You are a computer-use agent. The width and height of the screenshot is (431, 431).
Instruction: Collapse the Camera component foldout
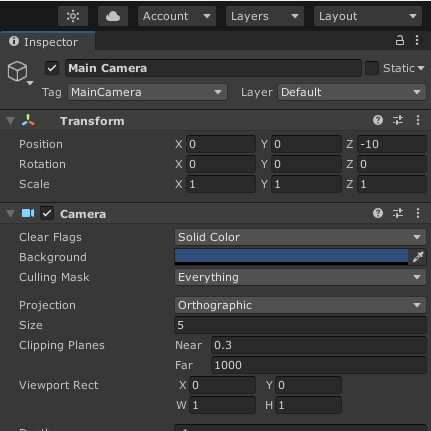coord(11,214)
